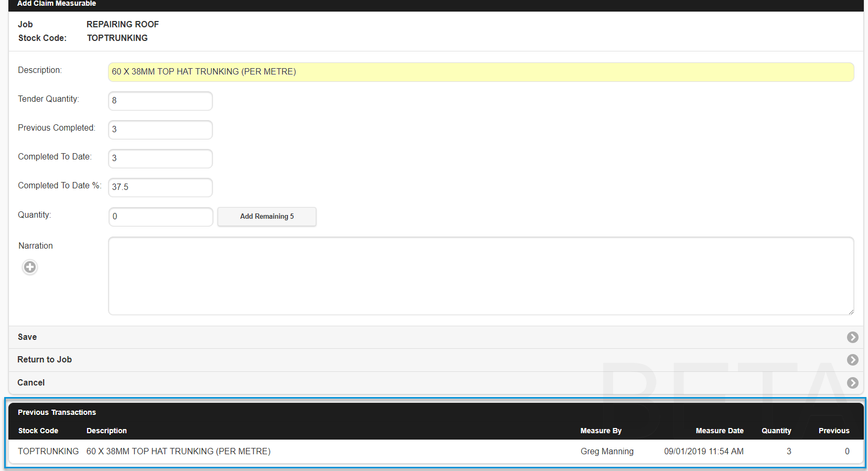Click the quantity value 3 in transactions row
868x471 pixels.
pos(789,451)
